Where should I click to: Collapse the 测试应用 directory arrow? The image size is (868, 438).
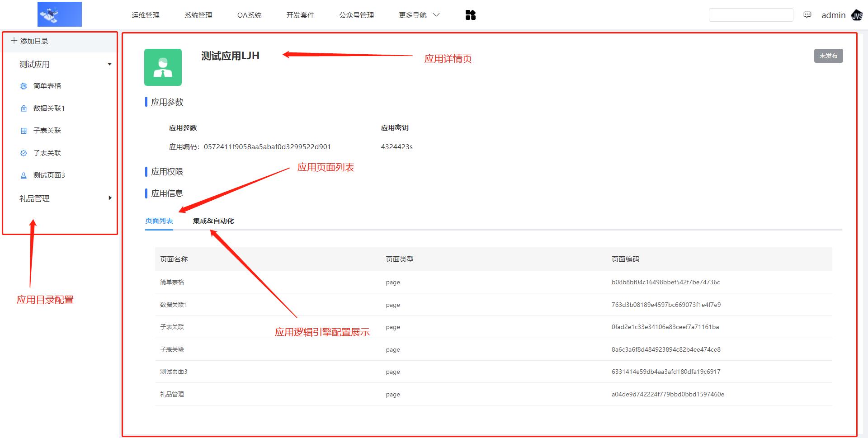(109, 64)
